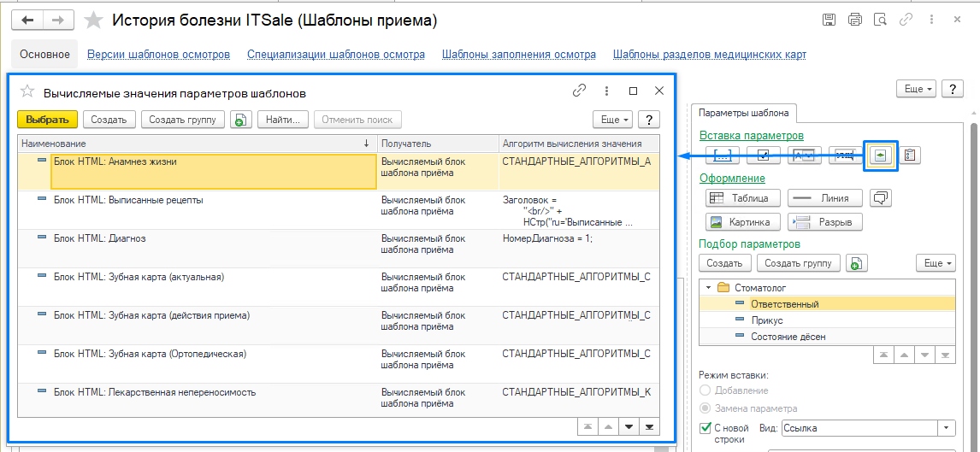Screen dimensions: 980x452
Task: Click the Найти... button
Action: point(283,120)
